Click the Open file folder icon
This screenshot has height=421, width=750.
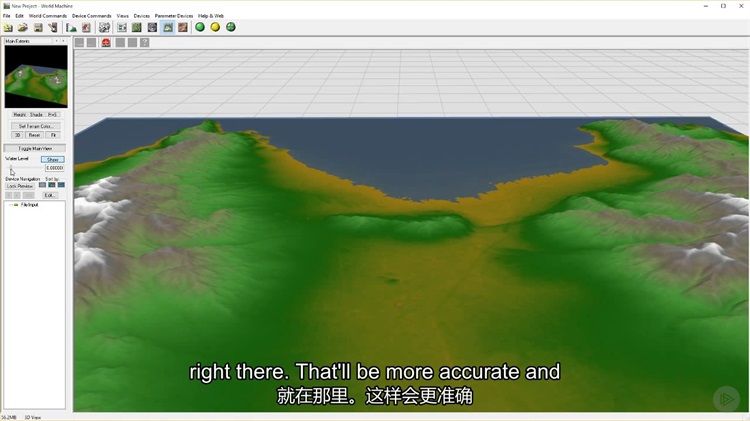click(22, 27)
